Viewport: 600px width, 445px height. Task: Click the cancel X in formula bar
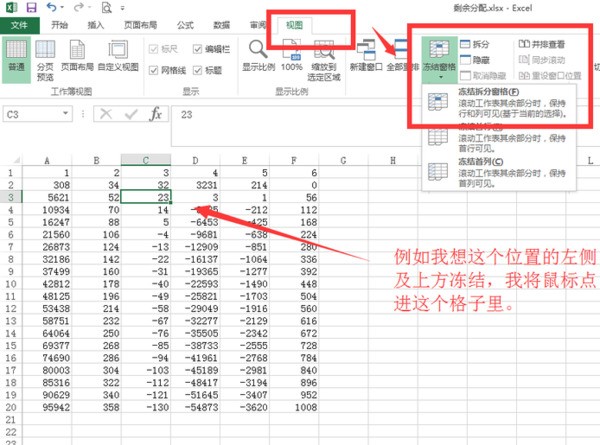point(106,114)
